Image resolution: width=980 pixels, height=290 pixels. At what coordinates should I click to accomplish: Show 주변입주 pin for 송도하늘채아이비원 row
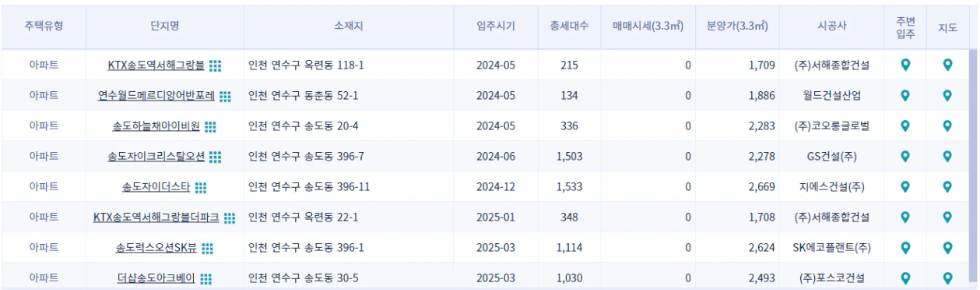905,126
